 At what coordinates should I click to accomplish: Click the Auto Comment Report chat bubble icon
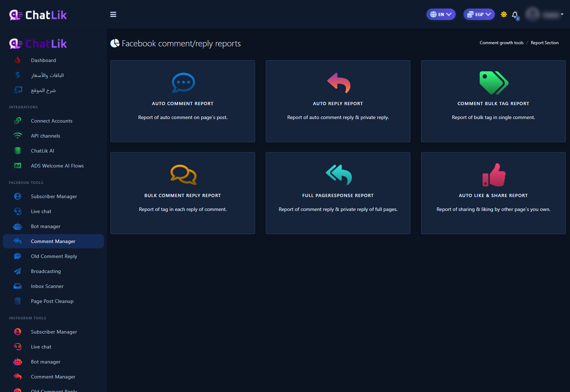click(x=183, y=83)
